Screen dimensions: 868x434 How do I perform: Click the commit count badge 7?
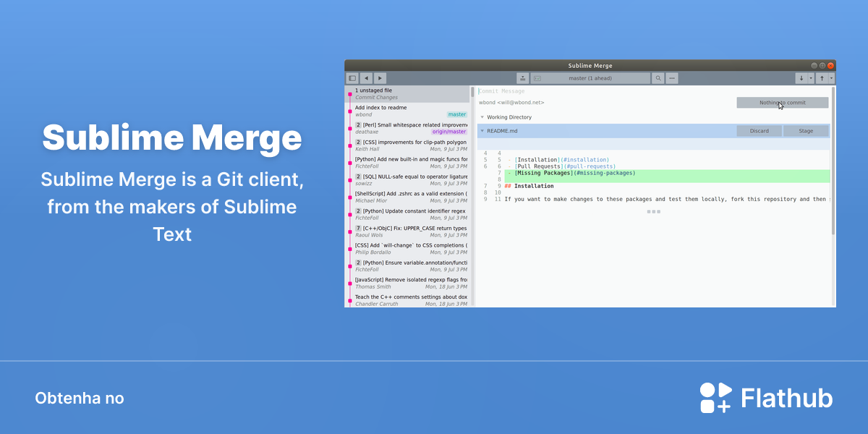(358, 228)
